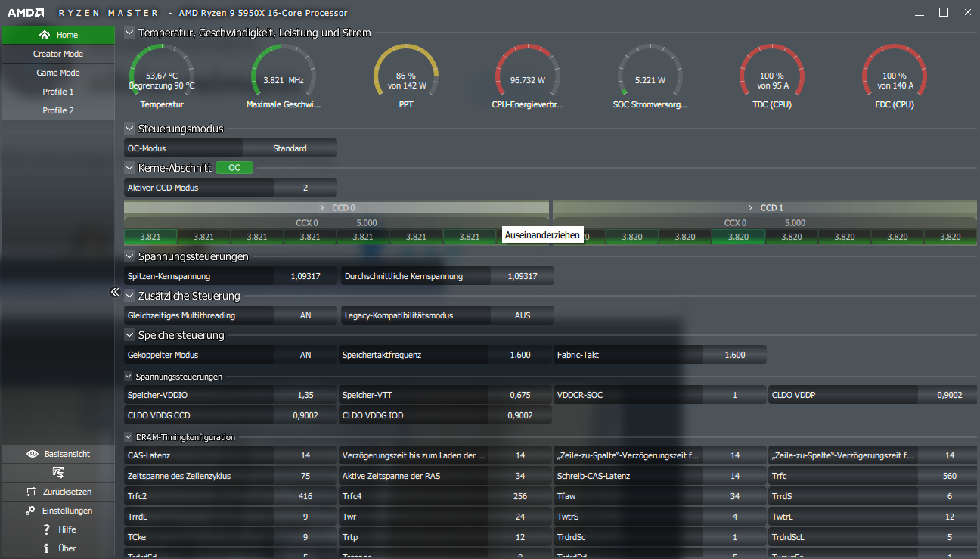
Task: Click the Trfc4 value 256
Action: [x=520, y=496]
